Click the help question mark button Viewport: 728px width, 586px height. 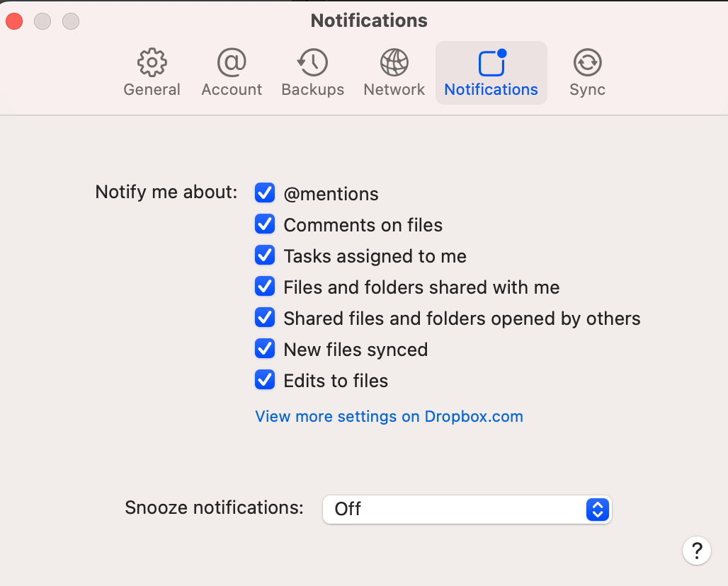(696, 551)
